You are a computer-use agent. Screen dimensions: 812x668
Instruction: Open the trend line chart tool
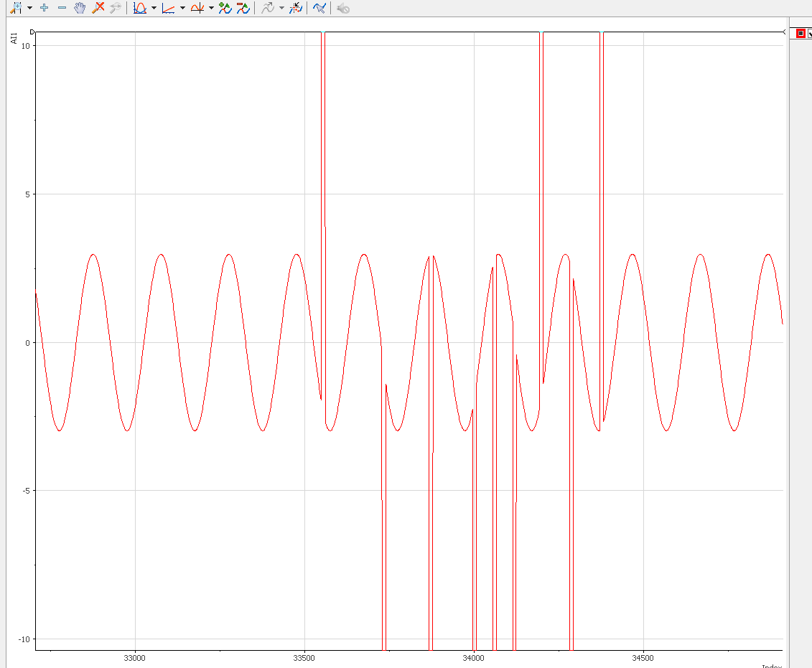click(x=168, y=8)
